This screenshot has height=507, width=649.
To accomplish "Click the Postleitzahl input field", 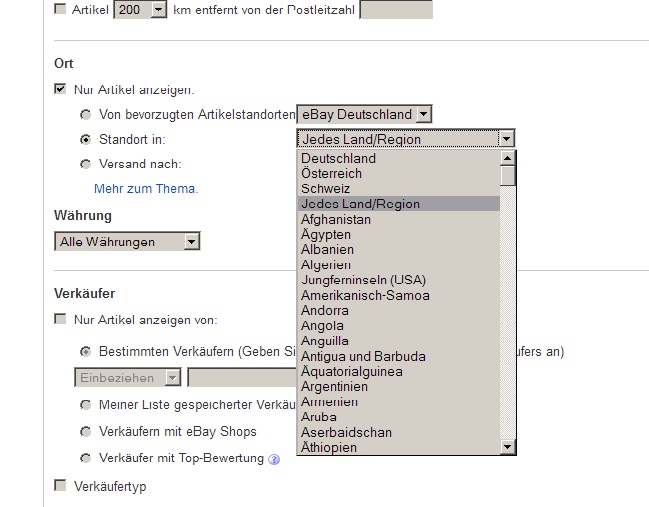I will 396,10.
